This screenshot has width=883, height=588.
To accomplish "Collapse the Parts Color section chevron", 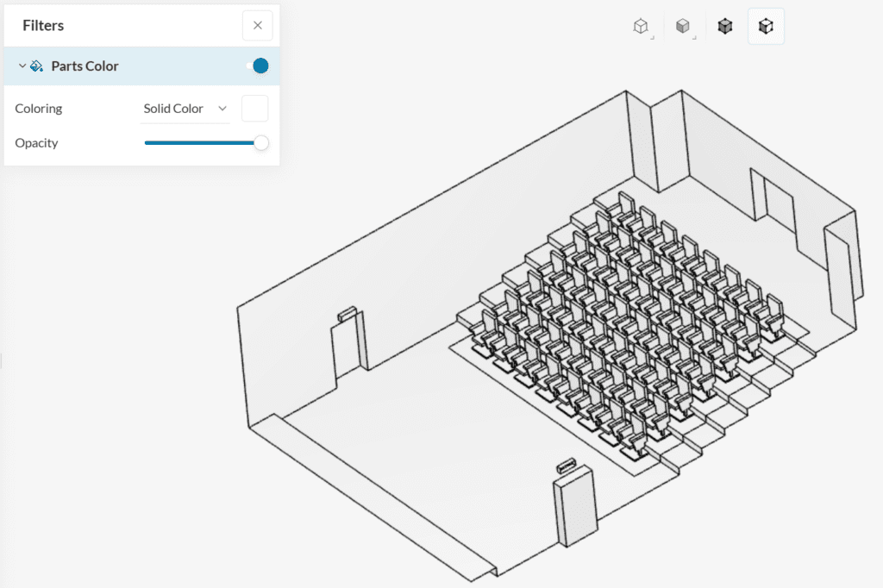I will [22, 66].
